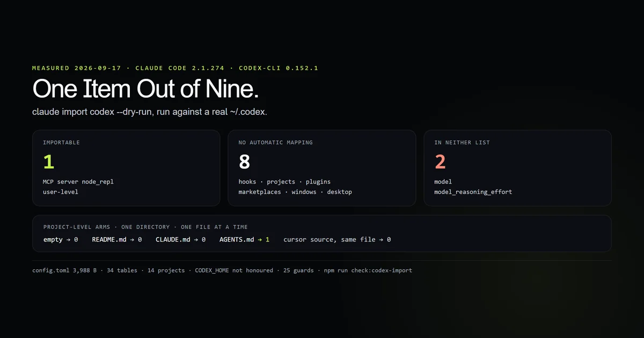Click 'marketplaces · windows · desktop' line
Image resolution: width=644 pixels, height=338 pixels.
coord(295,192)
